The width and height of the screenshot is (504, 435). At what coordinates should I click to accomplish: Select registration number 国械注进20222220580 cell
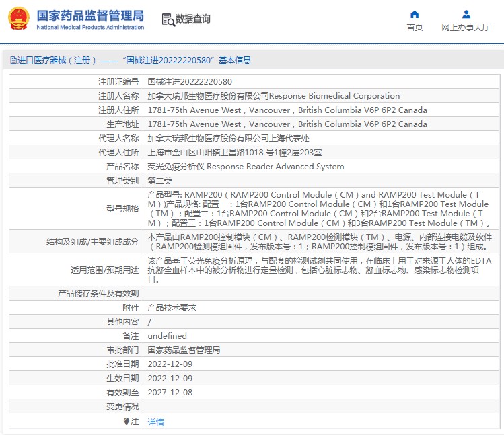[190, 81]
